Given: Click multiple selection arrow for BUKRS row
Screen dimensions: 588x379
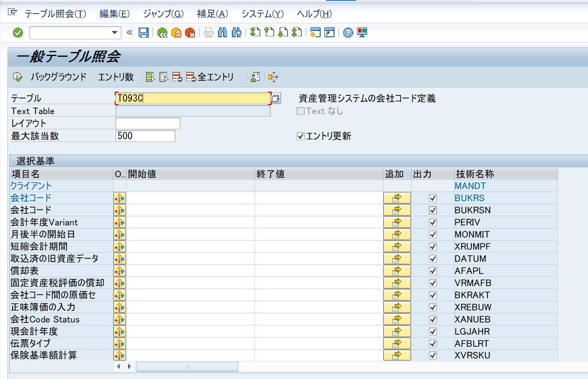Looking at the screenshot, I should point(397,198).
